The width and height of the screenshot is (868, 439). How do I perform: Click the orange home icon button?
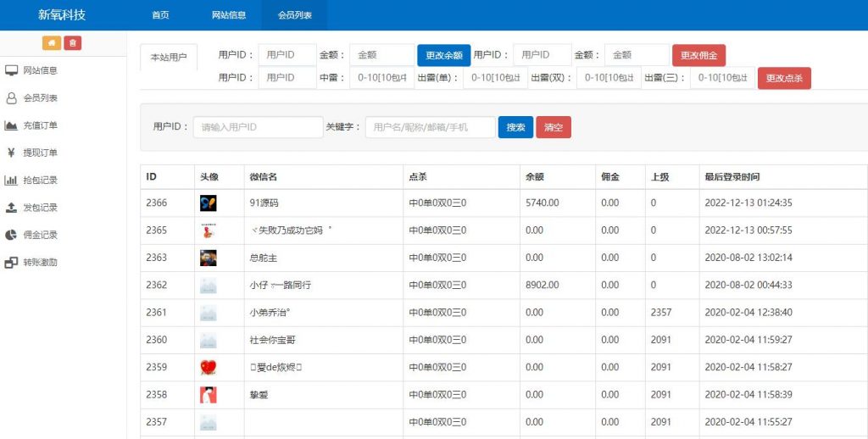tap(52, 43)
